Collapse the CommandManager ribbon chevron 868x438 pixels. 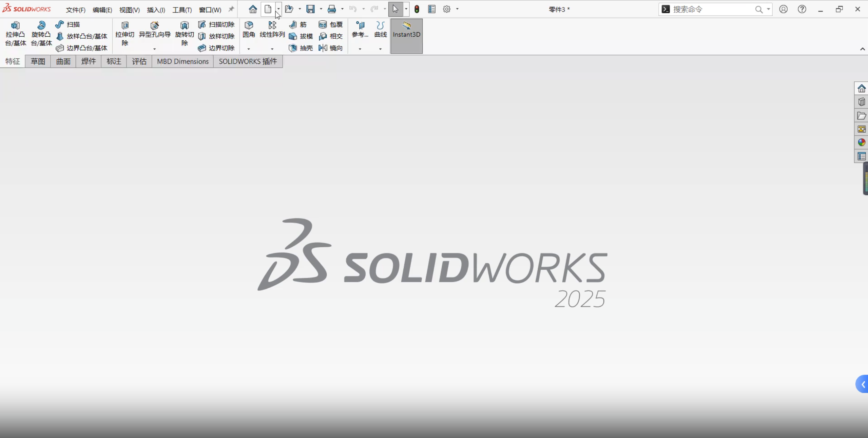point(862,49)
